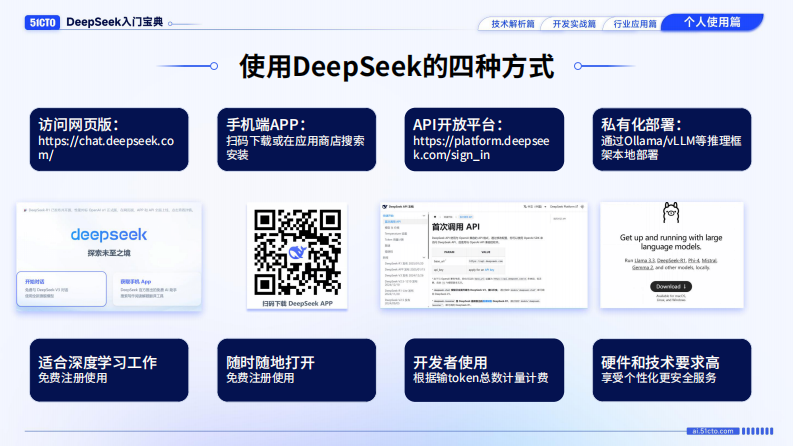The width and height of the screenshot is (793, 446).
Task: Open the 技术解析篇 tab
Action: 512,24
